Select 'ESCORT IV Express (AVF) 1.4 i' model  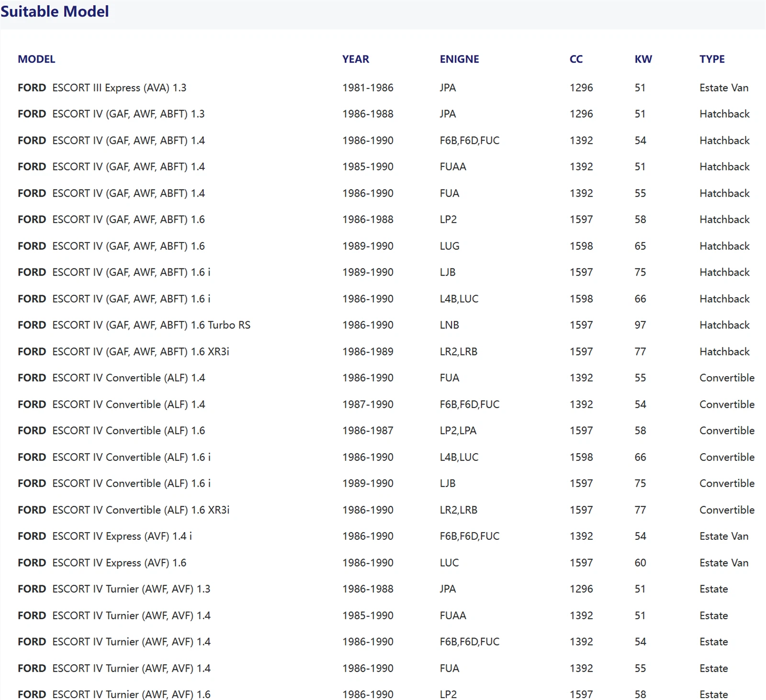[122, 536]
